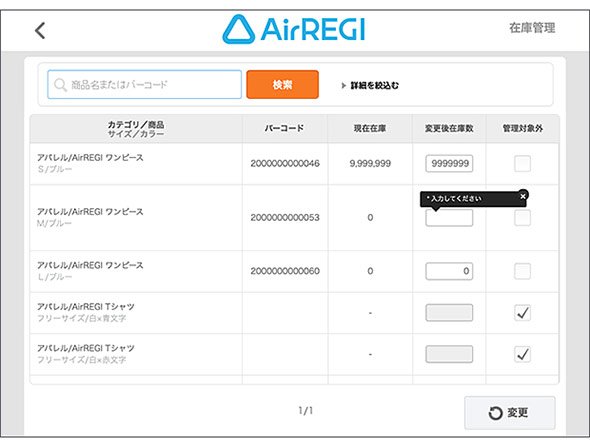This screenshot has width=590, height=447.
Task: Select barcode 2000000000053 cell
Action: [285, 217]
